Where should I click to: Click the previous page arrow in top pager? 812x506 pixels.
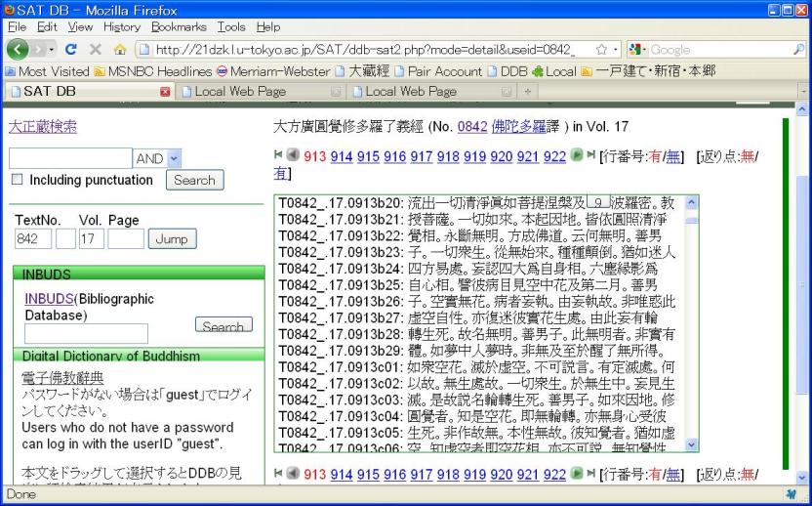[293, 154]
